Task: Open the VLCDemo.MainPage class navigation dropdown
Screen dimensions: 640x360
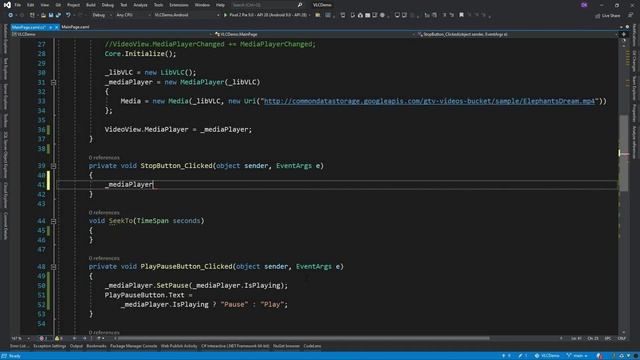Action: click(x=314, y=34)
